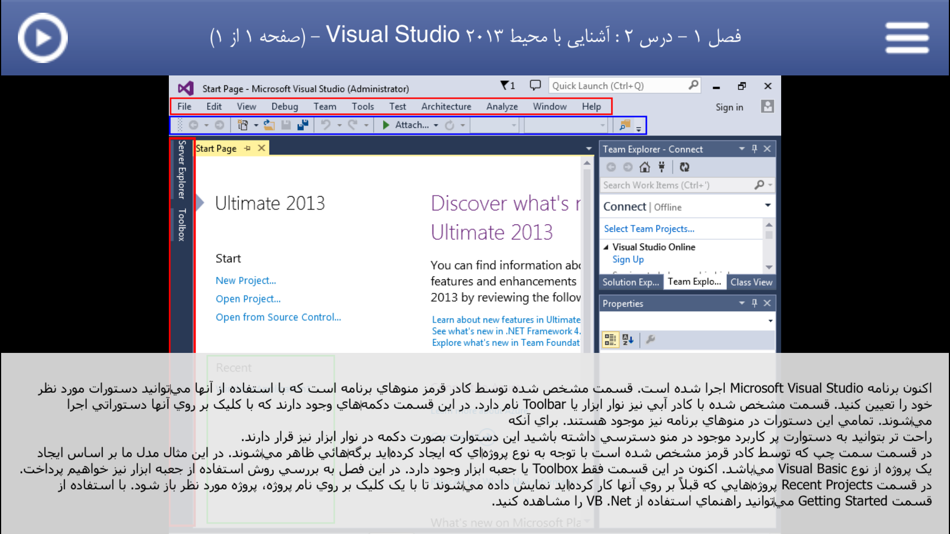Open the solution platforms combo box
Viewport: 950px width, 534px height.
[566, 125]
